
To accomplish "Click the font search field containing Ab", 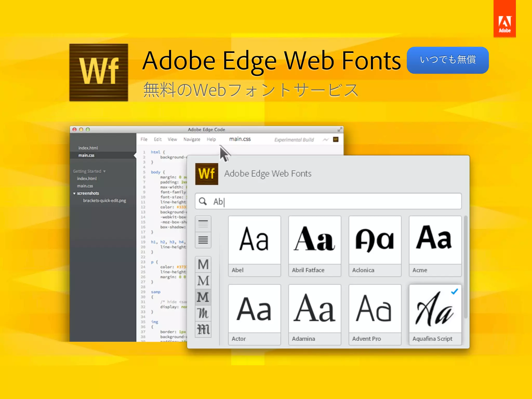I will point(328,201).
